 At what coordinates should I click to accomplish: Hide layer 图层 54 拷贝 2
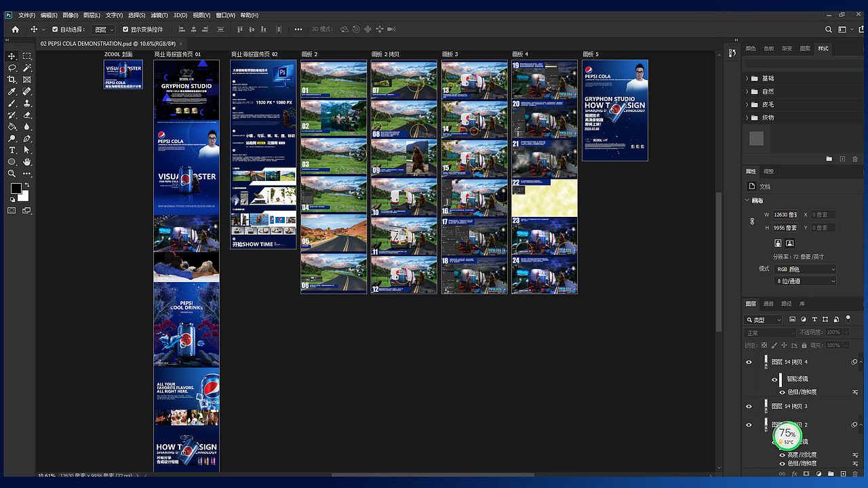click(749, 425)
